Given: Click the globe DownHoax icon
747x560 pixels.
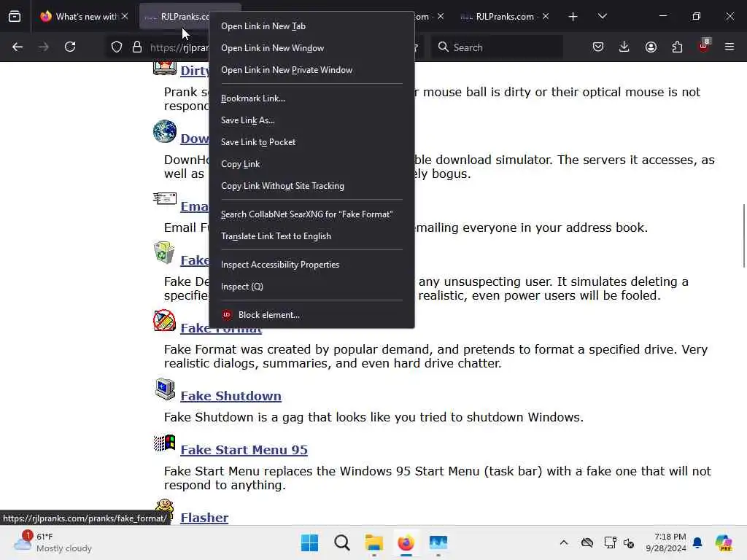Looking at the screenshot, I should click(x=165, y=131).
